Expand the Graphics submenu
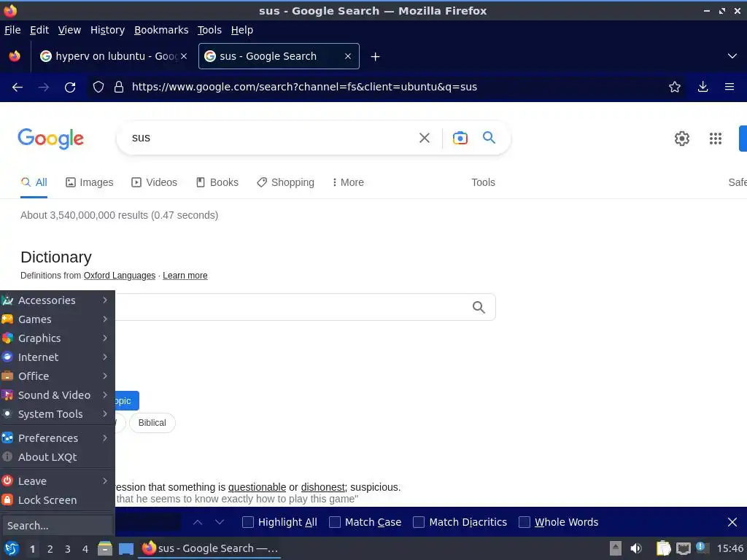This screenshot has height=560, width=747. pos(57,338)
